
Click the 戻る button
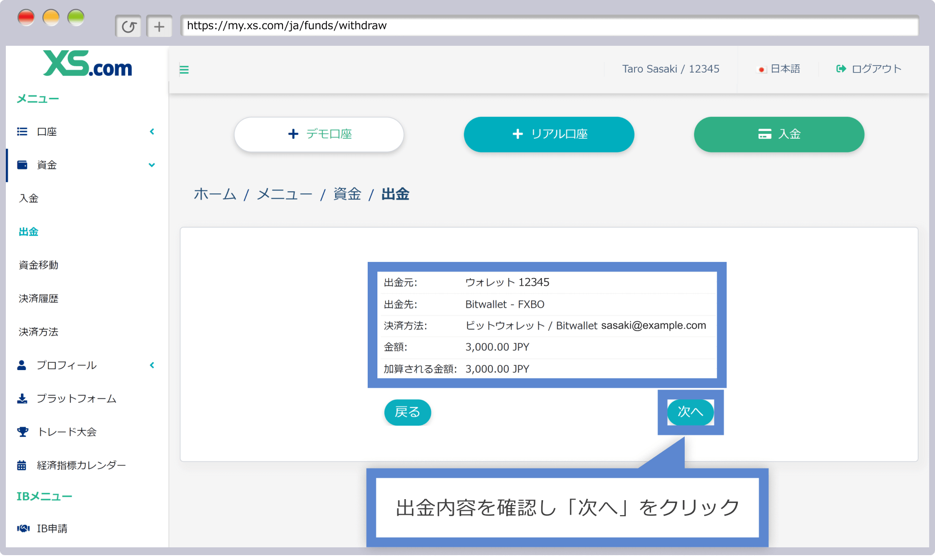point(408,412)
